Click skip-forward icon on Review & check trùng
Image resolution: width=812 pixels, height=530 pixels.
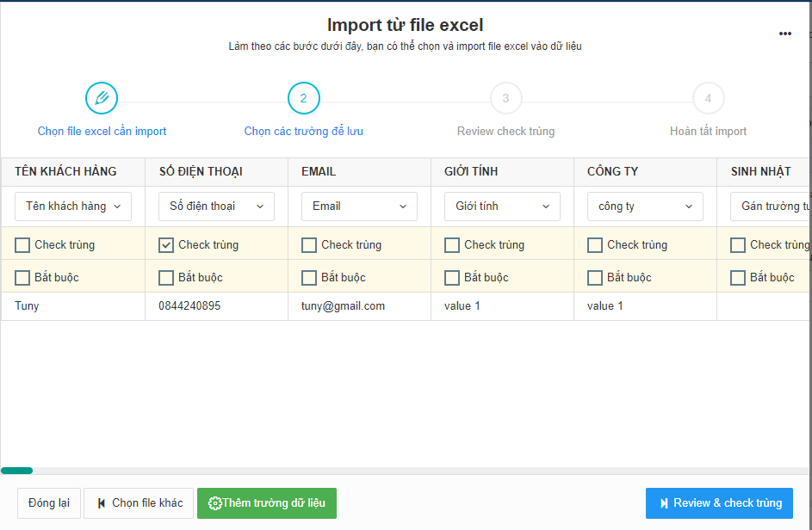(664, 503)
